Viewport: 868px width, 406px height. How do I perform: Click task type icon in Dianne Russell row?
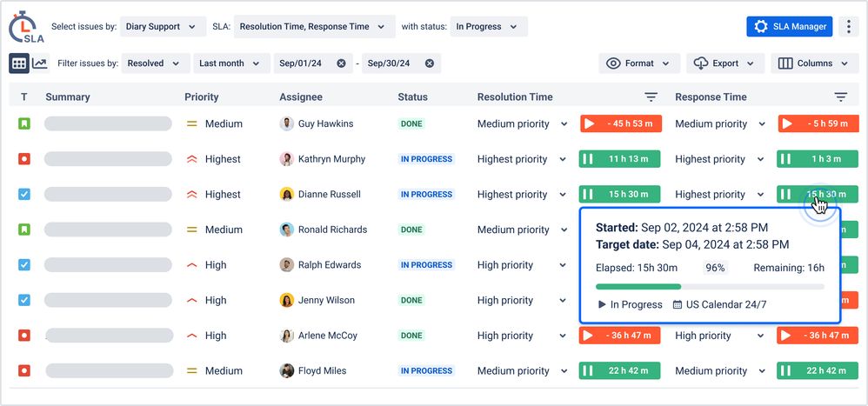(x=23, y=195)
